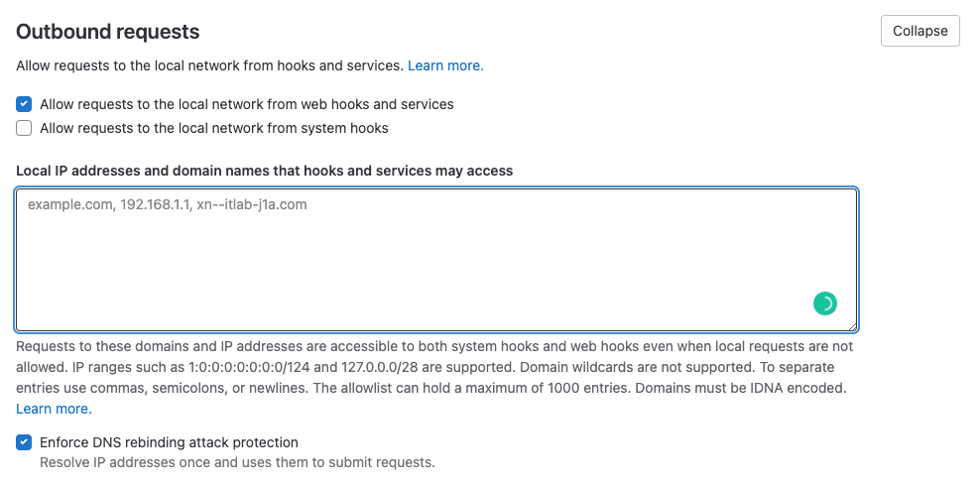Click the 'Allow requests to the local network from hooks and services' description
The width and height of the screenshot is (980, 486).
210,65
